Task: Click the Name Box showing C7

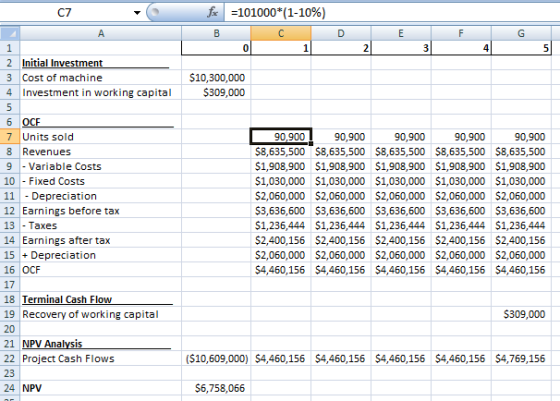Action: click(x=64, y=13)
